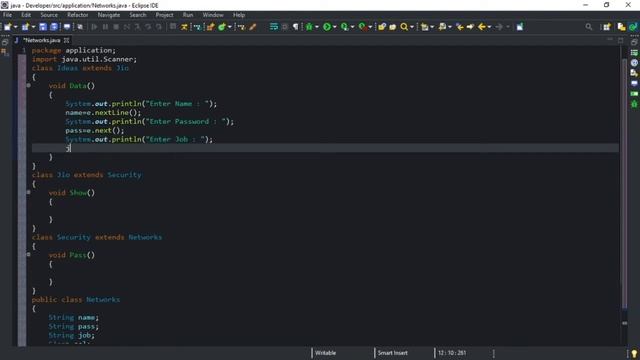Toggle Show Whitespace Characters paragraph icon
The height and width of the screenshot is (360, 640).
point(296,27)
